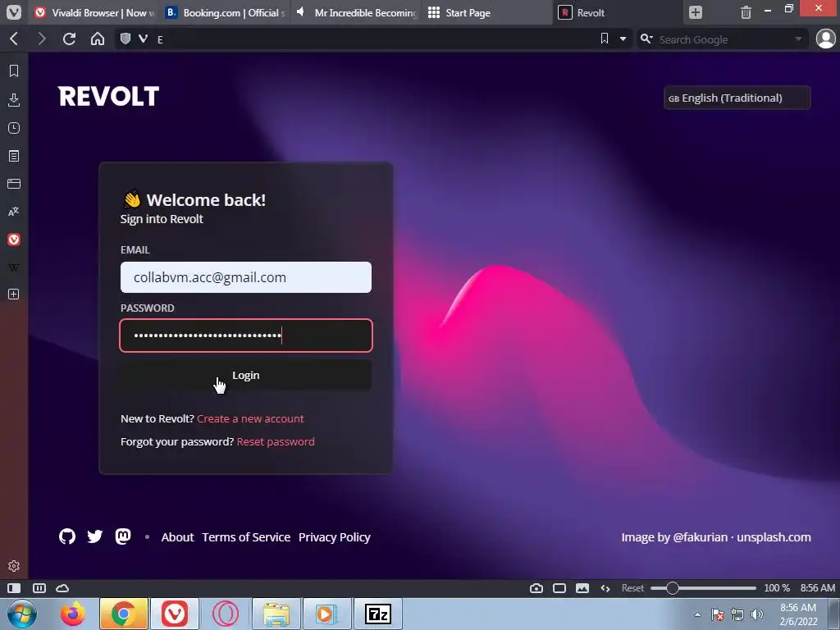The image size is (840, 630).
Task: Open Revolt's Twitter page icon
Action: [95, 536]
